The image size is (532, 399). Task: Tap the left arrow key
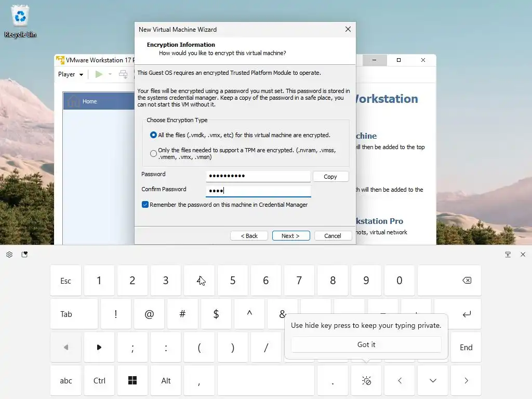pos(400,380)
